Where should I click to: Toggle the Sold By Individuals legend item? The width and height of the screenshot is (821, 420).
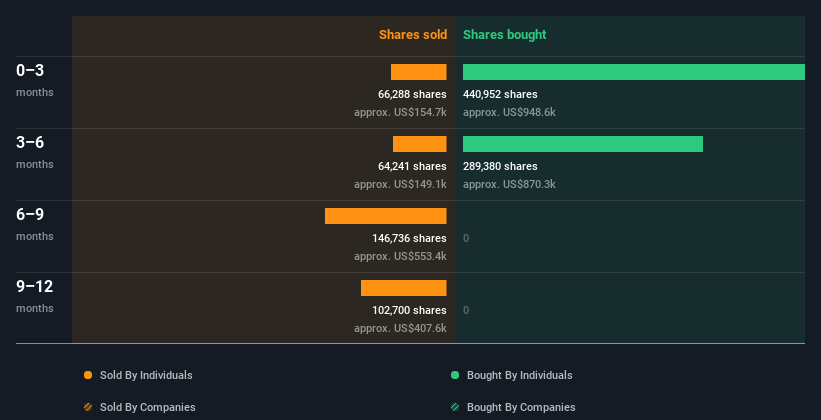[x=138, y=375]
